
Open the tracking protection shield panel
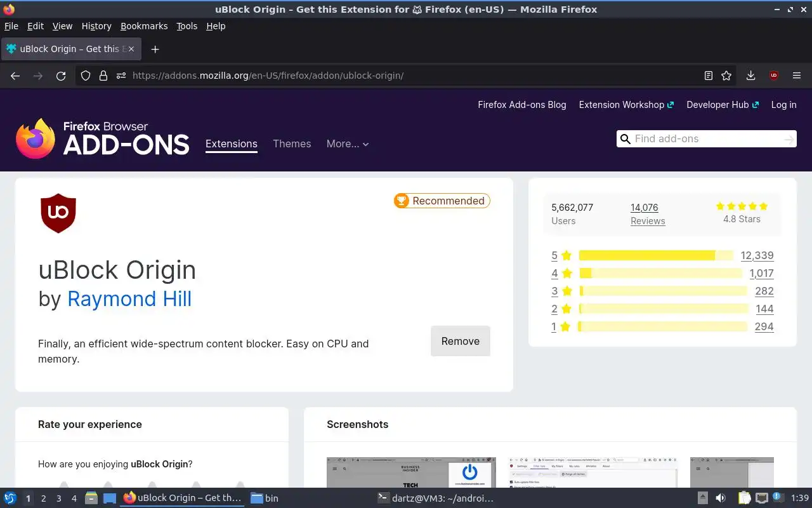pos(86,76)
